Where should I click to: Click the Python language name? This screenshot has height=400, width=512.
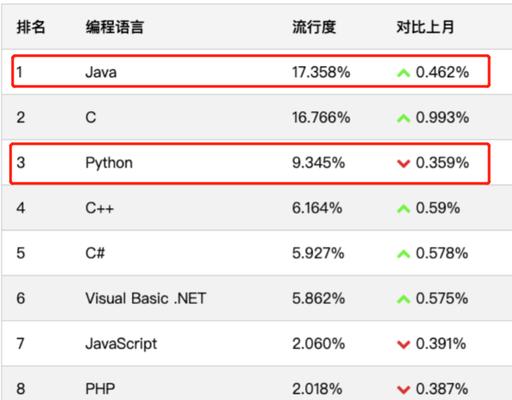[x=109, y=164]
